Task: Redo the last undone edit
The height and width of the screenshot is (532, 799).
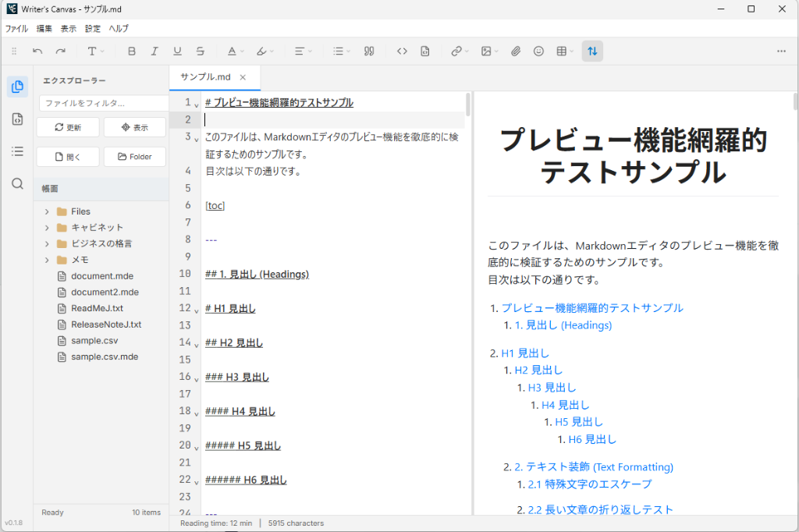Action: tap(61, 51)
